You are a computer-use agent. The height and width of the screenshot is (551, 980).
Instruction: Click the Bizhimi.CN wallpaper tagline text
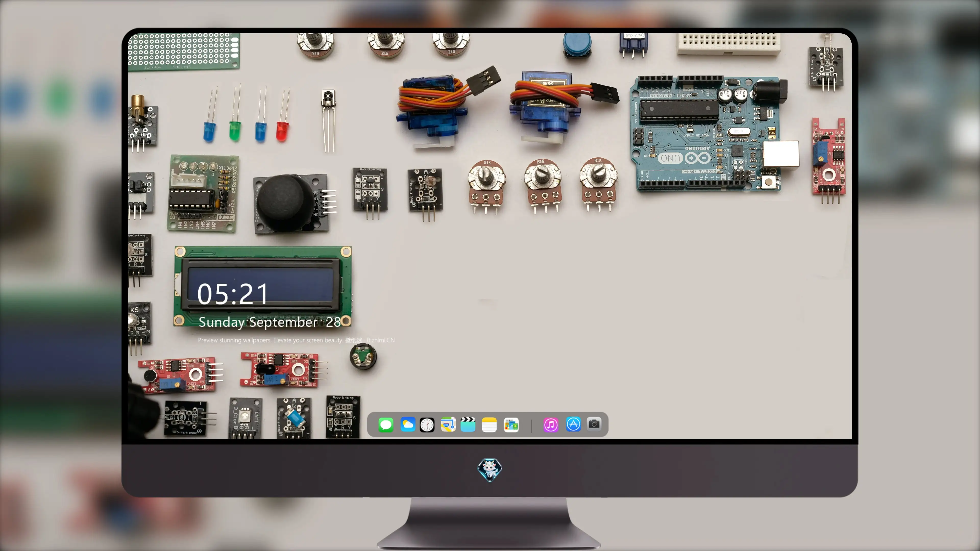point(296,340)
